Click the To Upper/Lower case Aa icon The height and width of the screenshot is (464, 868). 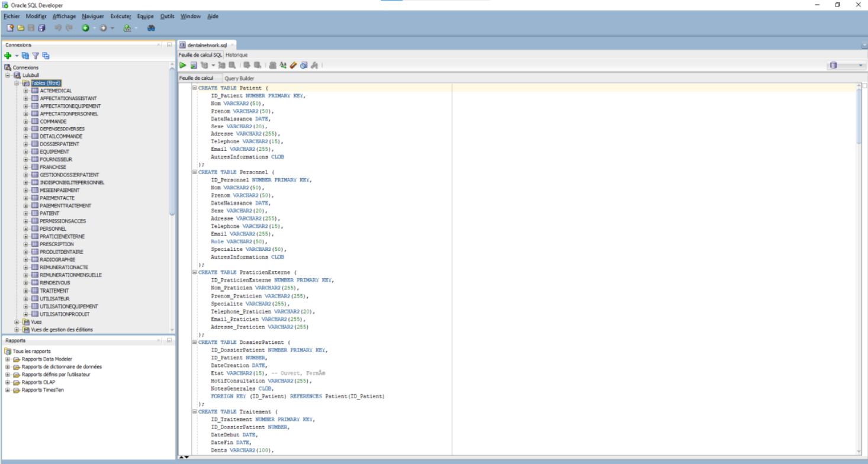tap(283, 65)
